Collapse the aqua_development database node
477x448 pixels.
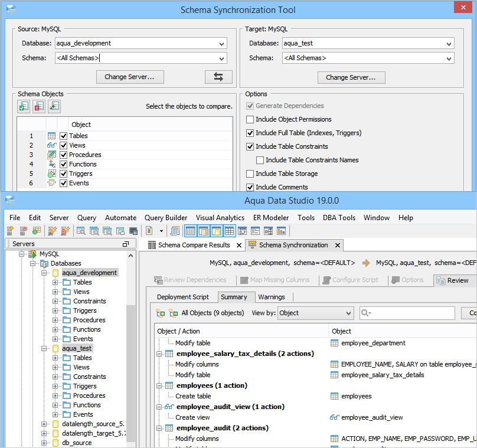[x=44, y=273]
